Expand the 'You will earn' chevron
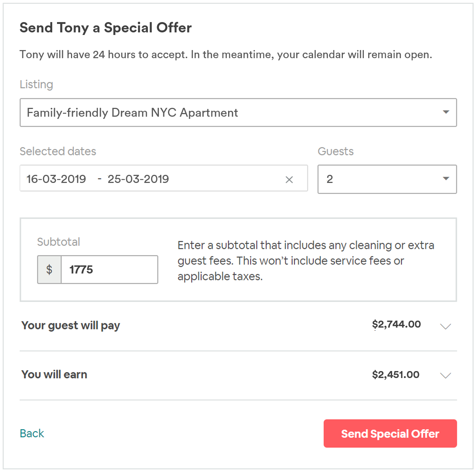The width and height of the screenshot is (476, 473). coord(445,375)
